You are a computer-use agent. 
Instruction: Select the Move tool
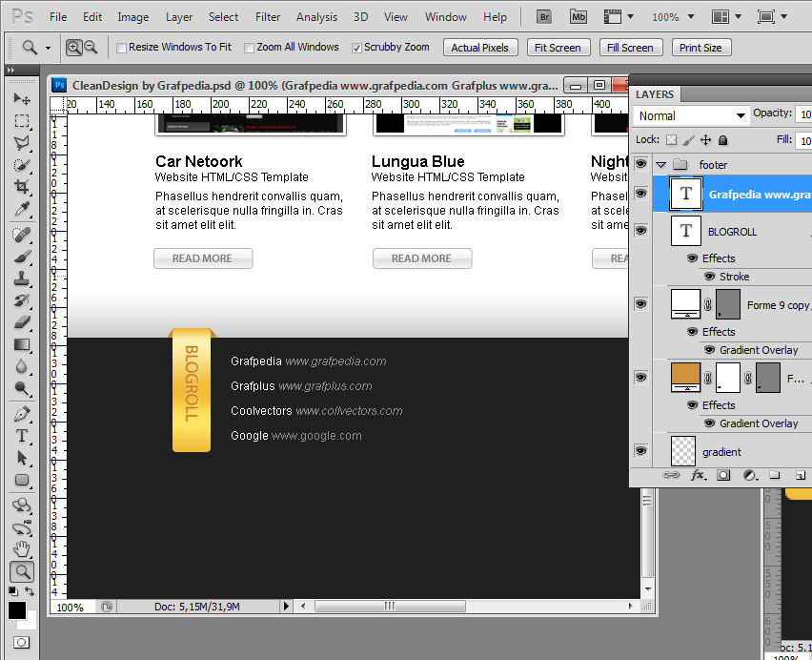pyautogui.click(x=22, y=98)
